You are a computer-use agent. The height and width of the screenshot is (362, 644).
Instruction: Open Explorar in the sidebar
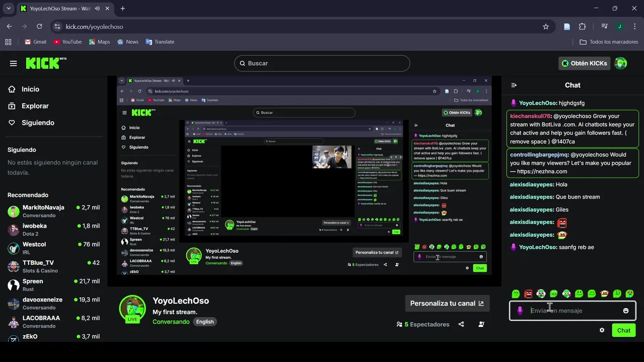(x=35, y=106)
